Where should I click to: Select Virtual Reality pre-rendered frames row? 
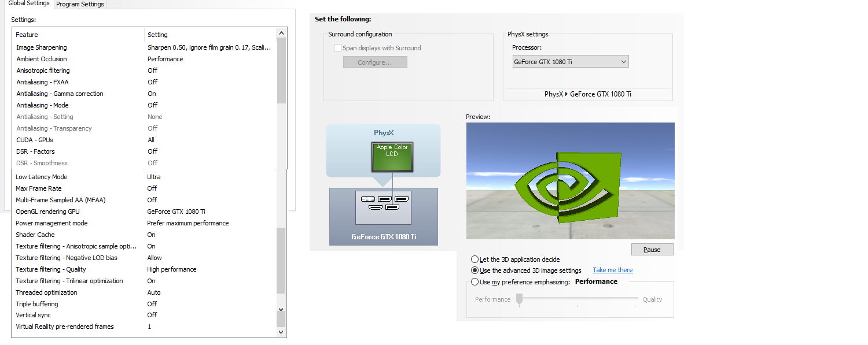pos(144,327)
